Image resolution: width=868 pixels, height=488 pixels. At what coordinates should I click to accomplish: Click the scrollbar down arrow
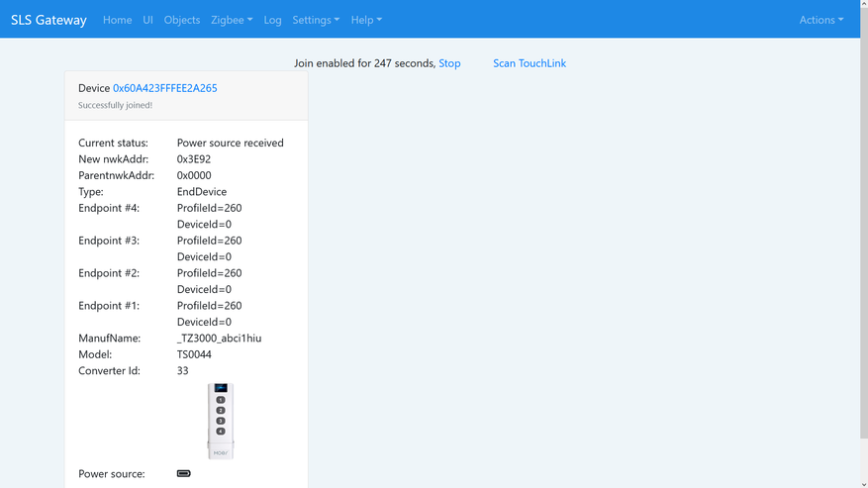(863, 484)
